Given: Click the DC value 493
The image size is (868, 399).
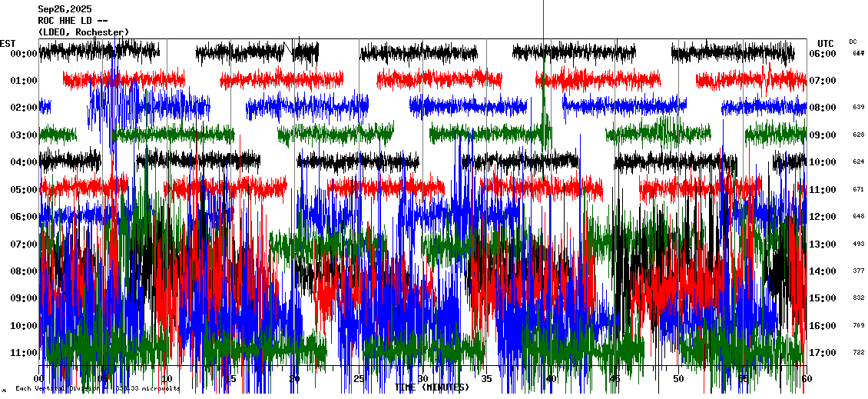Looking at the screenshot, I should [x=858, y=244].
